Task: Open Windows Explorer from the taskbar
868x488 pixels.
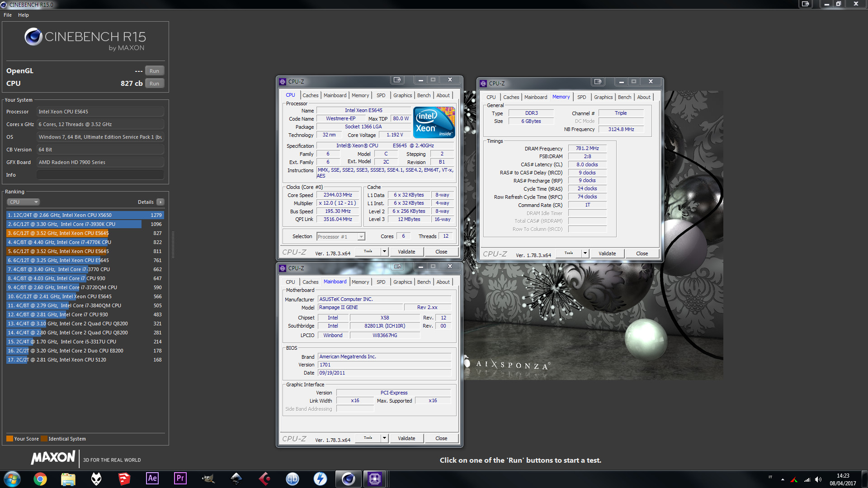Action: click(68, 479)
